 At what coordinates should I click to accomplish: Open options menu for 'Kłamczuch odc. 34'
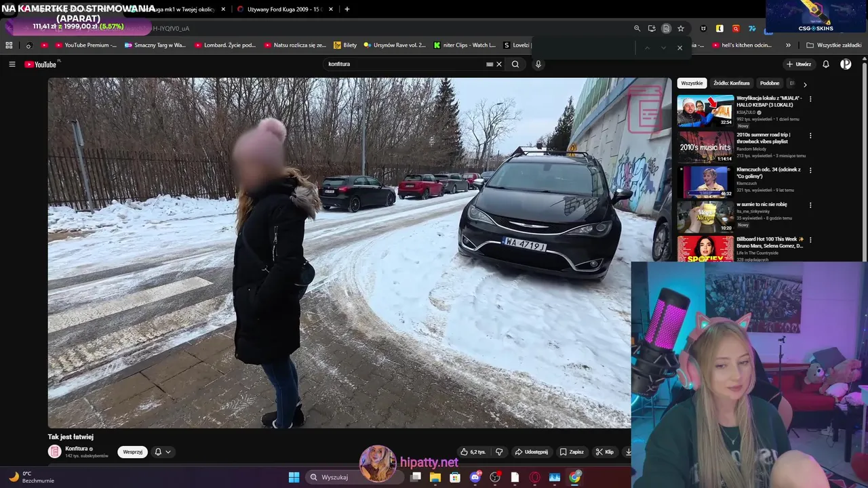point(810,170)
